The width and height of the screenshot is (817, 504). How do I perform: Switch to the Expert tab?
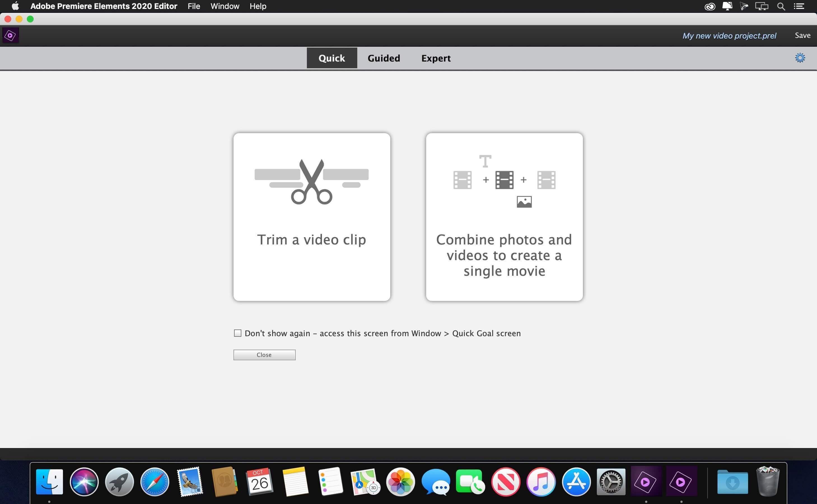tap(436, 58)
